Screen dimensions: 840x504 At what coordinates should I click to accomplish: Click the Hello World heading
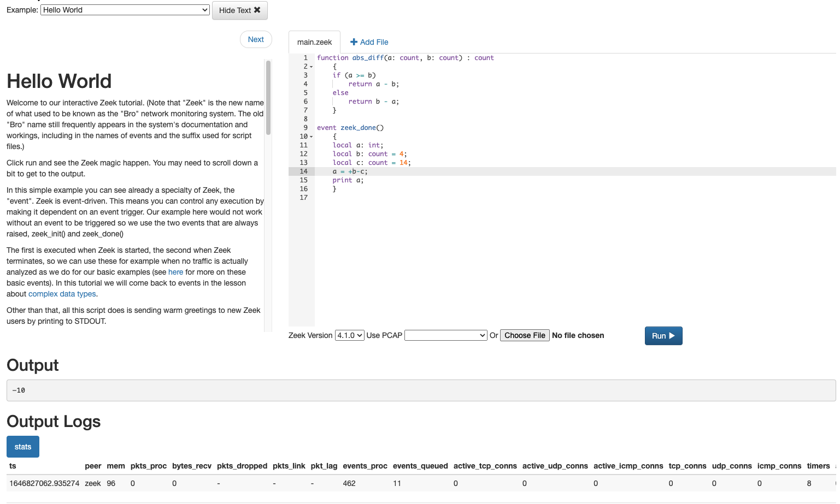(x=59, y=81)
